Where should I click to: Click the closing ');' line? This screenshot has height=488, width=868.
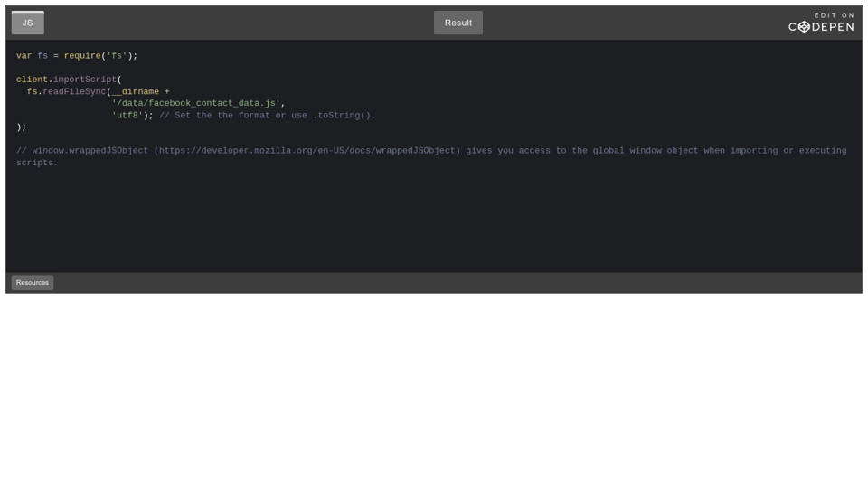point(21,127)
